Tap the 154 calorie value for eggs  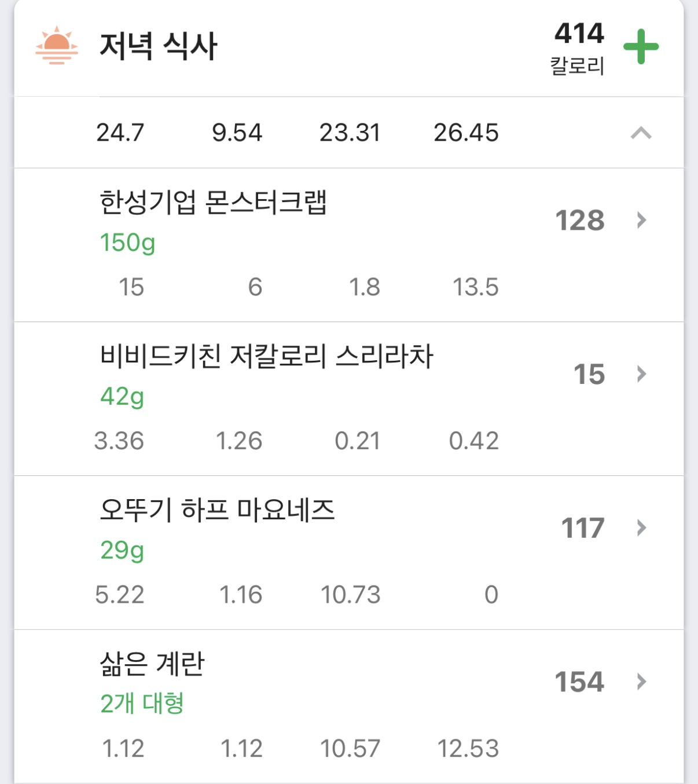click(580, 682)
